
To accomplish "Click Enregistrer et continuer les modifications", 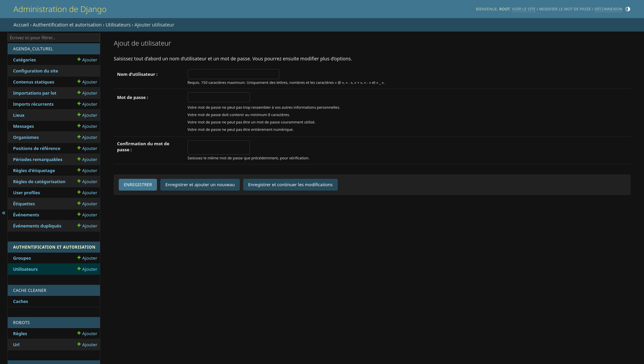I will coord(290,185).
